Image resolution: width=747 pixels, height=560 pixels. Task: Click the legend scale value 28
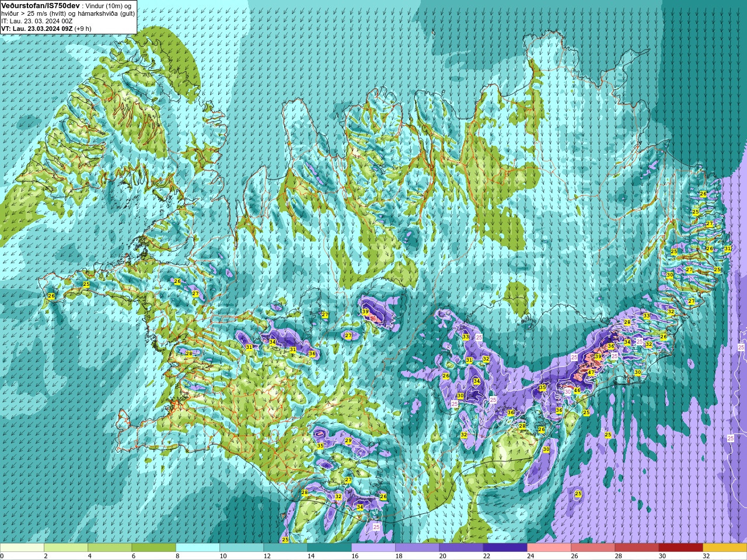click(x=619, y=556)
